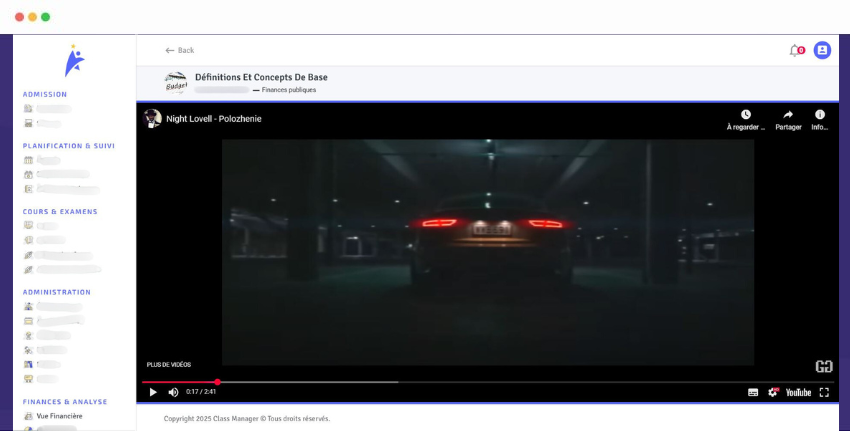Open the notifications bell
Image resolution: width=850 pixels, height=431 pixels.
coord(795,50)
